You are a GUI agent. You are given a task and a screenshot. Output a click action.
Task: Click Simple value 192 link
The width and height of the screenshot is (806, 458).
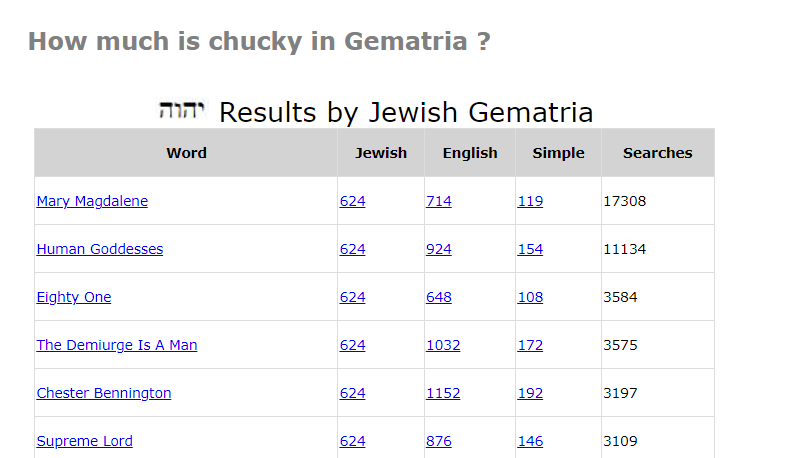[530, 393]
